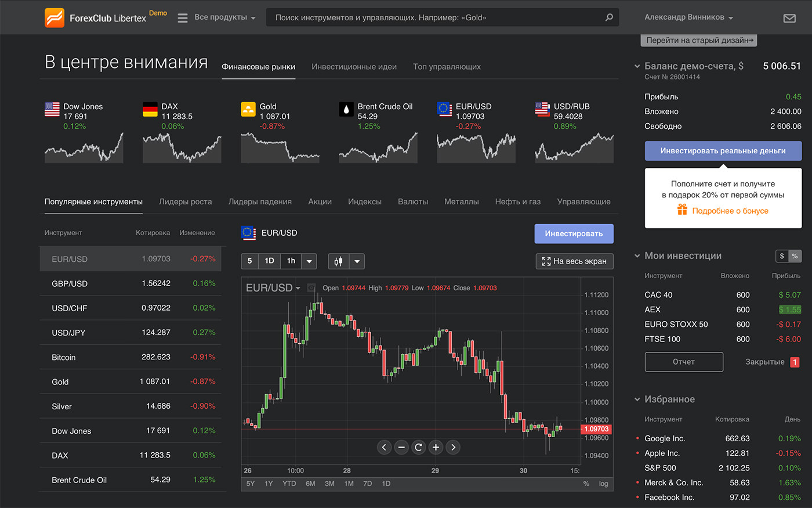812x508 pixels.
Task: Open the Нефть и газ tab
Action: coord(518,202)
